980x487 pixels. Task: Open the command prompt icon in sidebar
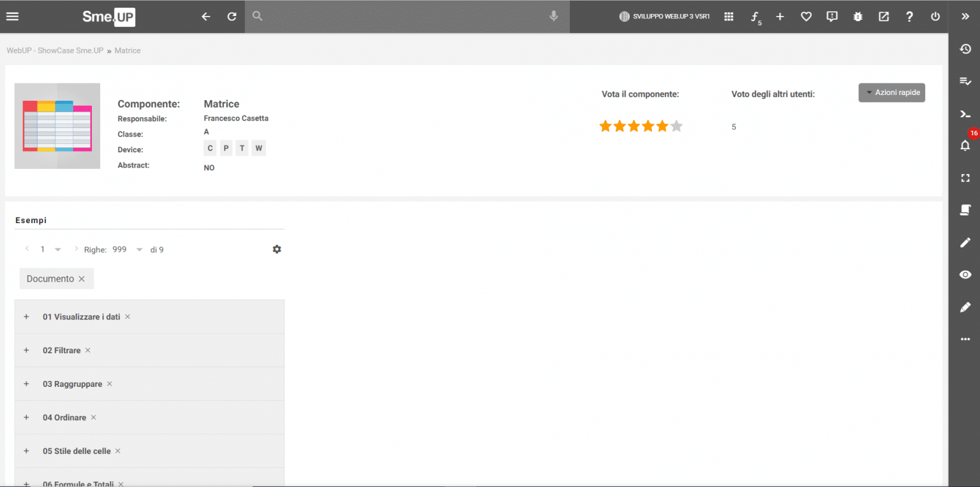(x=965, y=114)
